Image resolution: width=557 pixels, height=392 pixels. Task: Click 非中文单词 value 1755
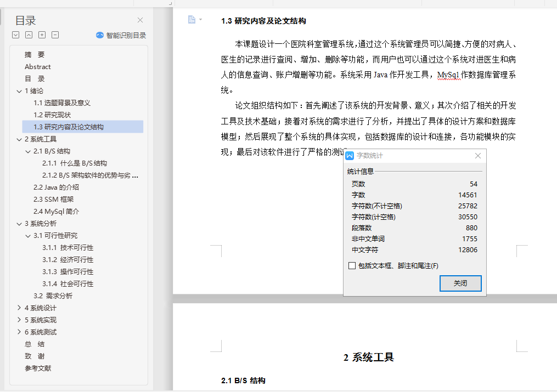470,238
